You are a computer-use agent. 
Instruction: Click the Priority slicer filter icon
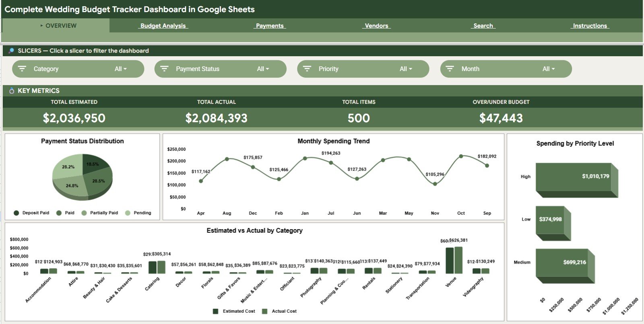307,69
